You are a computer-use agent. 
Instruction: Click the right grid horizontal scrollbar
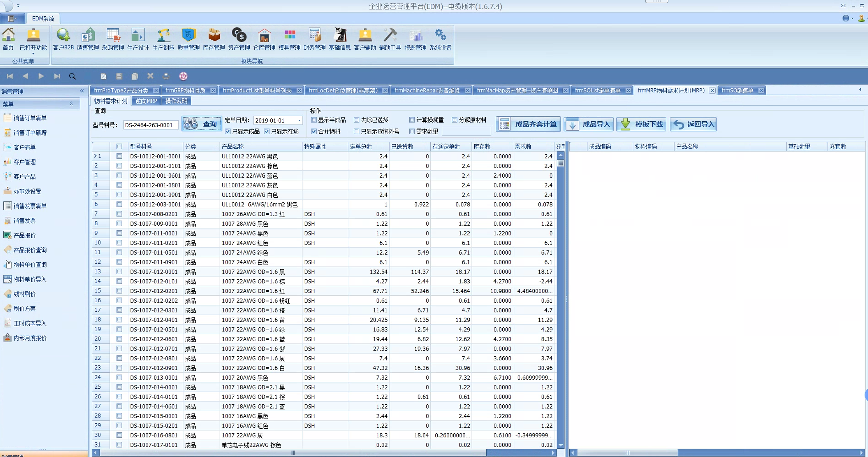coord(627,453)
